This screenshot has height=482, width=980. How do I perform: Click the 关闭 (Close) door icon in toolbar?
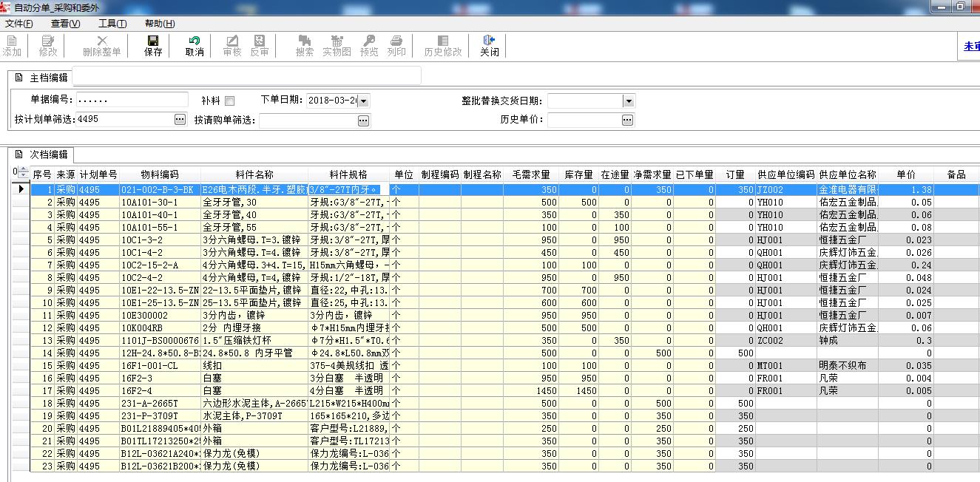489,41
